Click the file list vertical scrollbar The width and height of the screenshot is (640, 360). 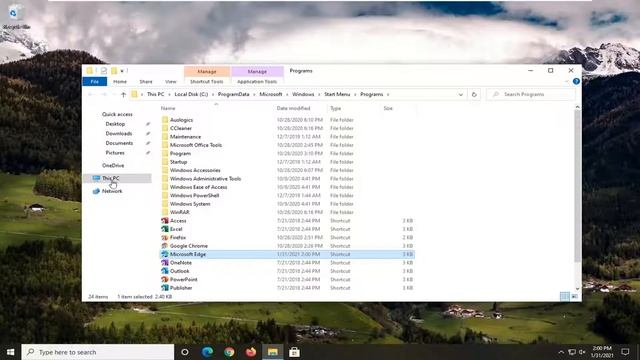[577, 186]
